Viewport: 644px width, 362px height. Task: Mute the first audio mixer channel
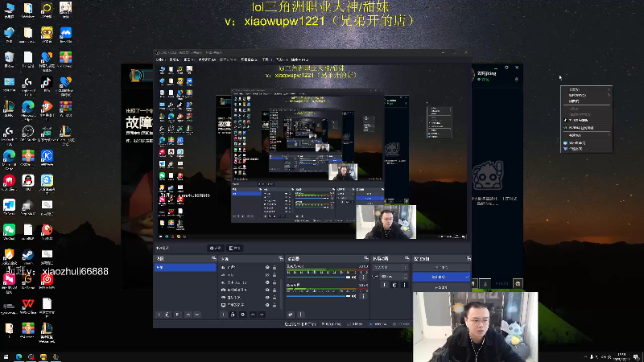353,278
